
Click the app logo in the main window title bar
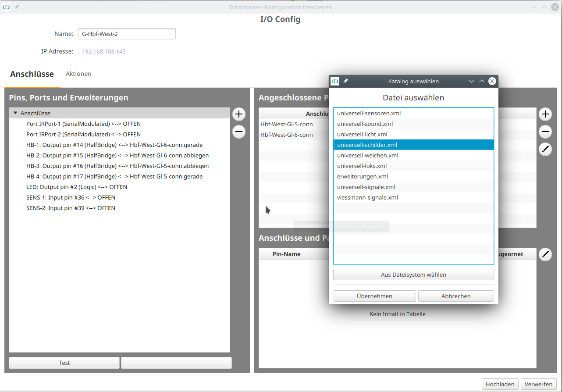point(5,7)
